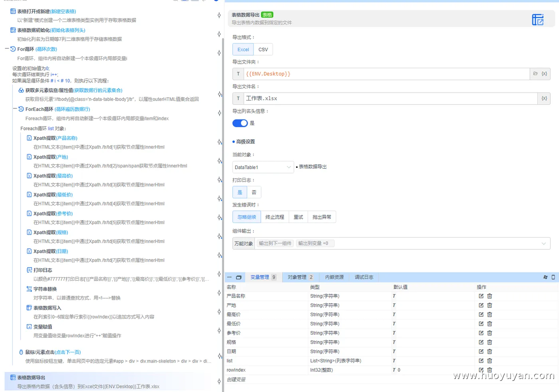Collapse the ForEach循环 block
The height and width of the screenshot is (392, 559).
click(x=15, y=108)
